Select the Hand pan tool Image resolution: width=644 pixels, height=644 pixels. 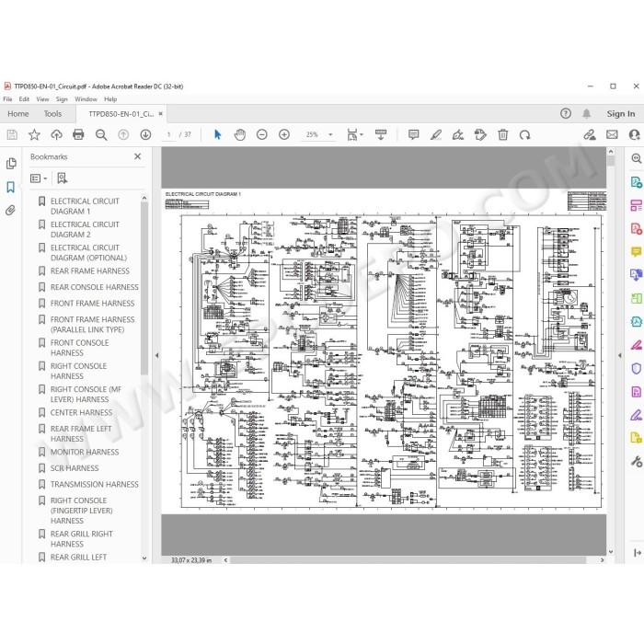[239, 134]
